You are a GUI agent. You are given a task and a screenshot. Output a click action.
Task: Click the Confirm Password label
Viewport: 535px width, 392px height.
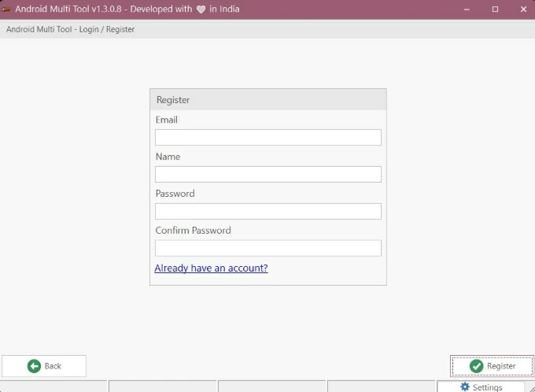click(x=193, y=231)
